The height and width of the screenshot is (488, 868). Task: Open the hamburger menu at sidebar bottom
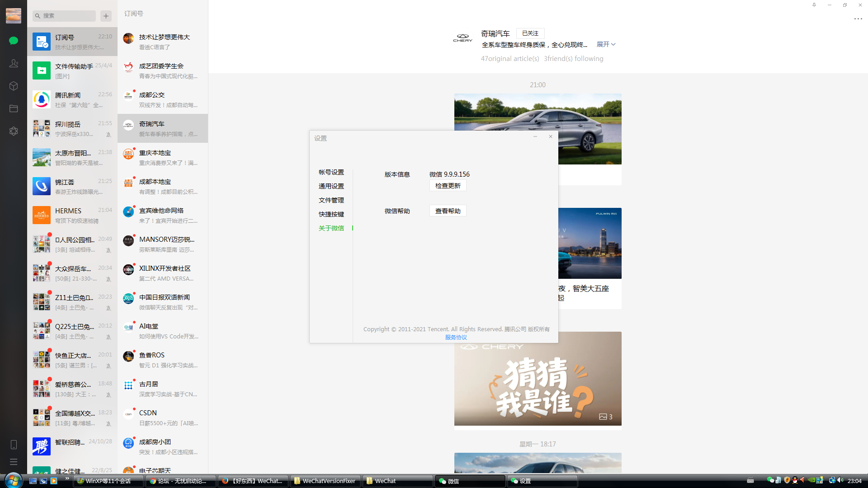point(14,462)
